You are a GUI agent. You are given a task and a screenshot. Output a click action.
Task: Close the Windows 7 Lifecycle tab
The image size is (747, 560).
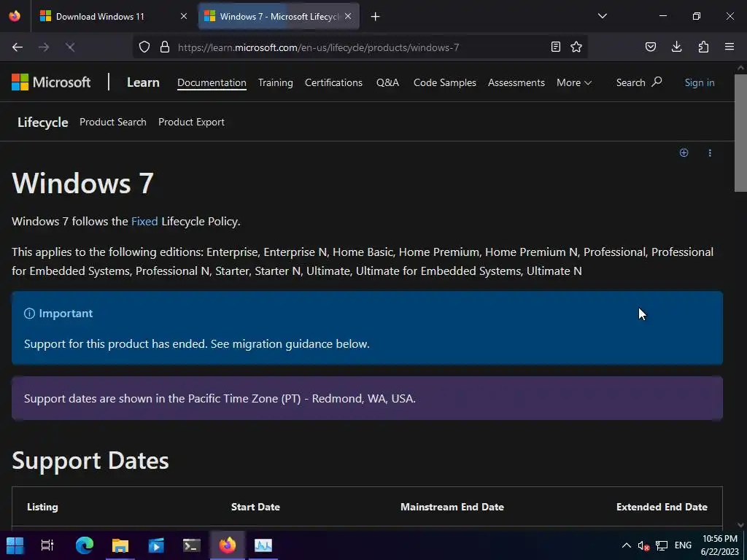[348, 16]
